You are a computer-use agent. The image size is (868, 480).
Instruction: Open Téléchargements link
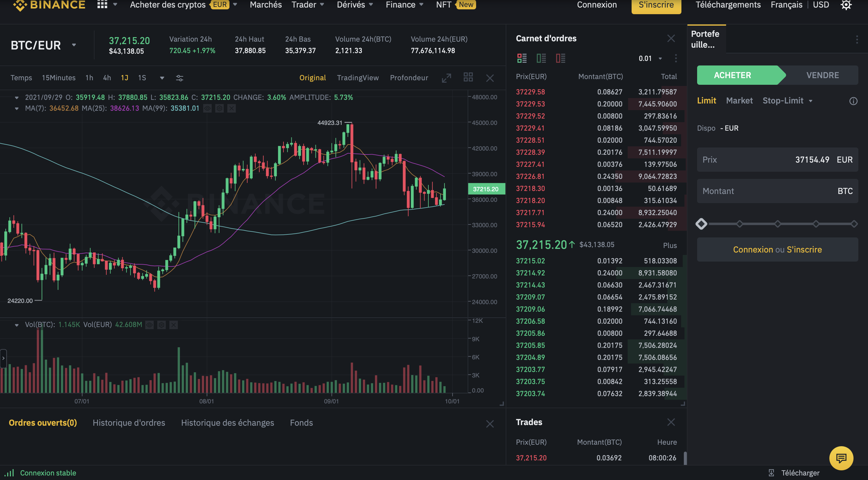click(728, 5)
